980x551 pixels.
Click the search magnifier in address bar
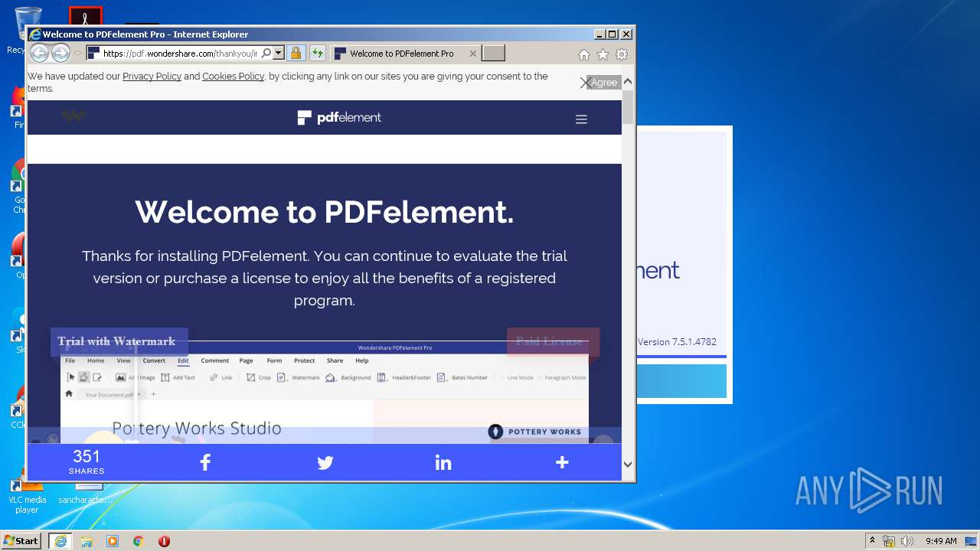pyautogui.click(x=266, y=53)
